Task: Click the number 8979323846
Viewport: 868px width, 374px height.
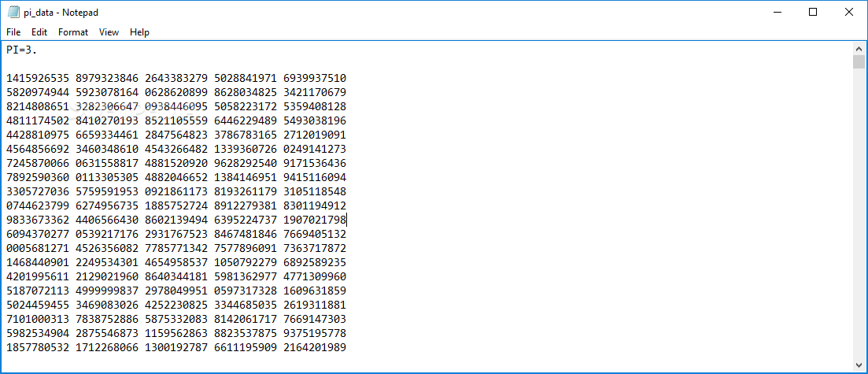Action: [107, 78]
